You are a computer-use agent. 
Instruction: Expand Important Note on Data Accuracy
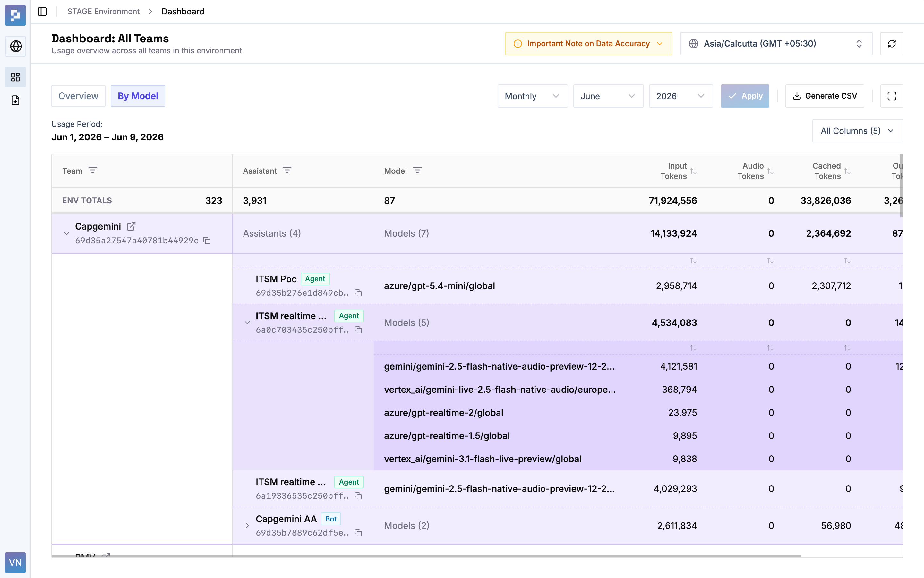588,44
